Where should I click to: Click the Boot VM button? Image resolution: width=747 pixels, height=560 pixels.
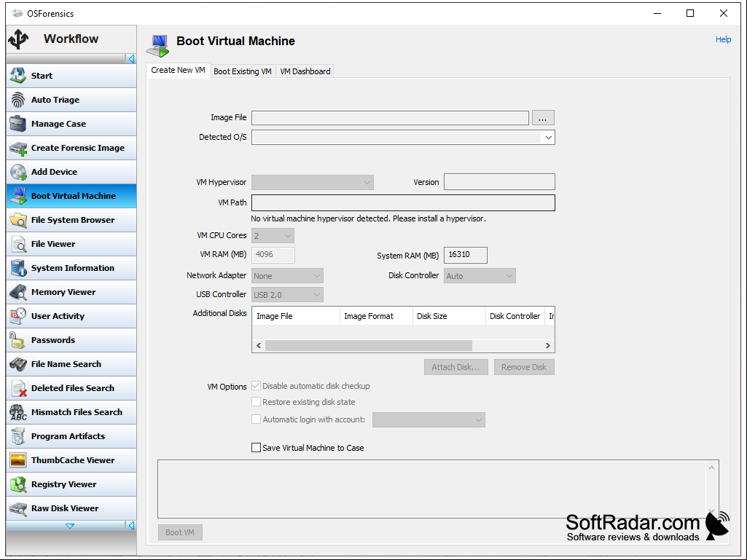pos(180,532)
